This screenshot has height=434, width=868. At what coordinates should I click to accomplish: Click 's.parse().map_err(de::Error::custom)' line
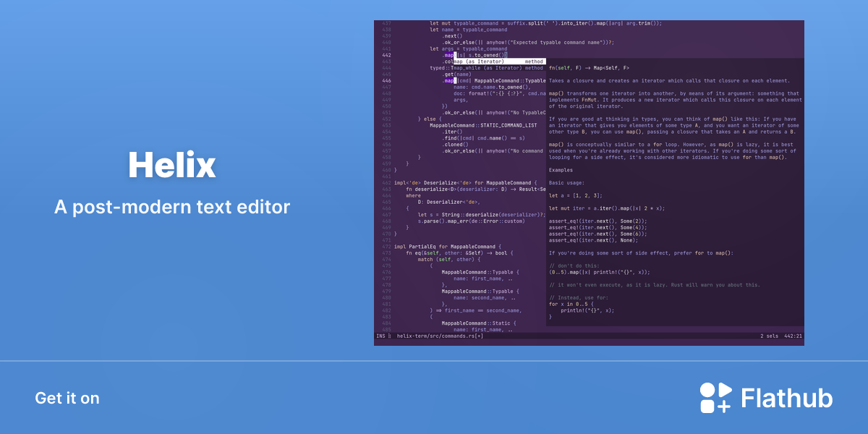pos(471,221)
